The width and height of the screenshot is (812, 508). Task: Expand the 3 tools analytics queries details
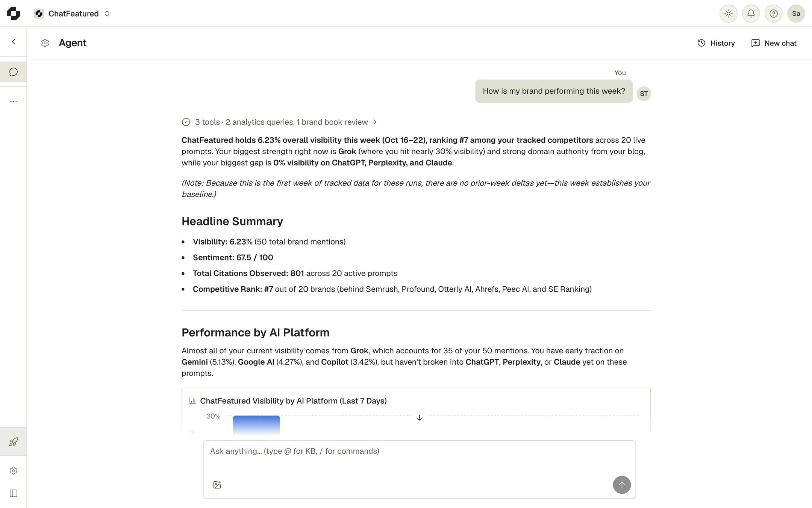(280, 122)
